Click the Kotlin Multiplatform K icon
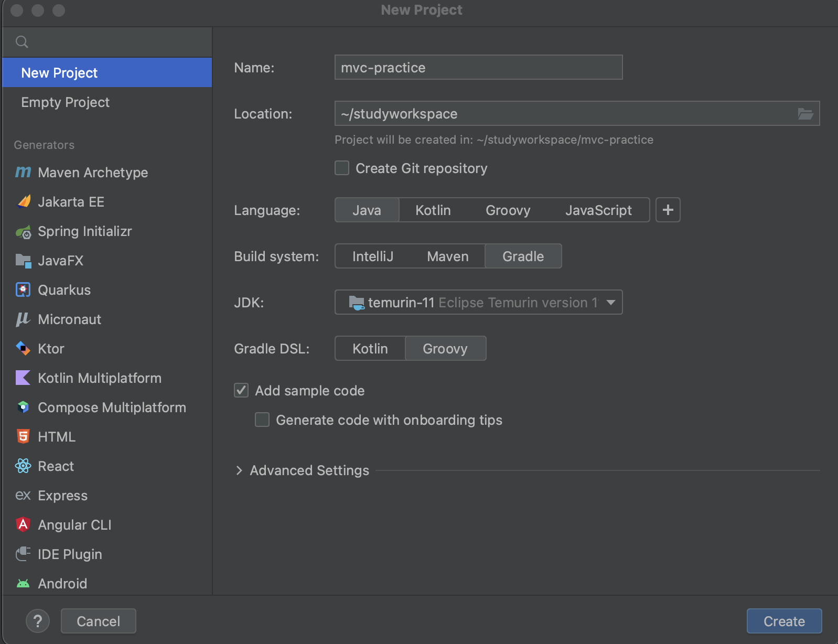 coord(23,378)
